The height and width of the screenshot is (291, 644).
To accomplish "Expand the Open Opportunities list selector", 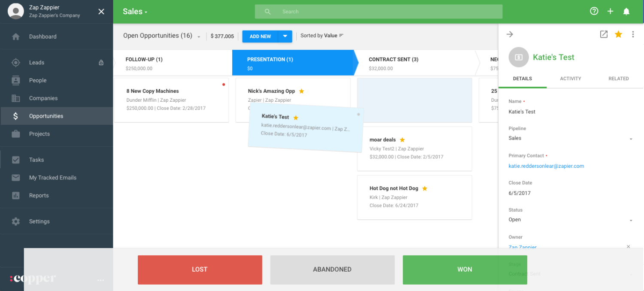I will pyautogui.click(x=198, y=36).
